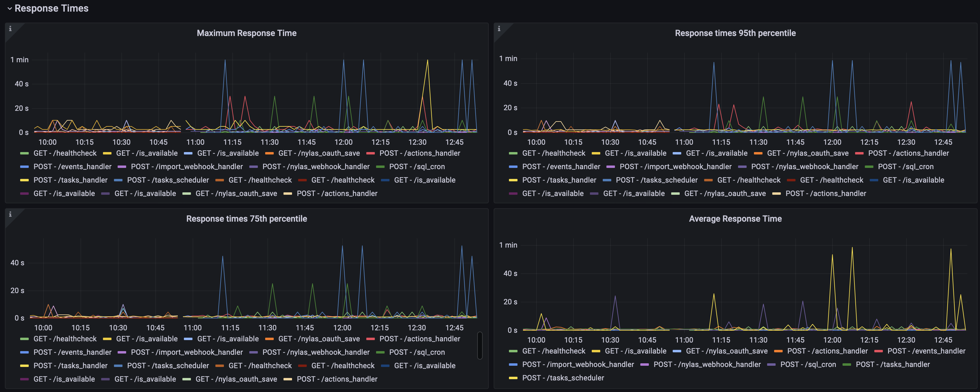Click the 12:45 time label in Average Response Time

click(x=943, y=340)
